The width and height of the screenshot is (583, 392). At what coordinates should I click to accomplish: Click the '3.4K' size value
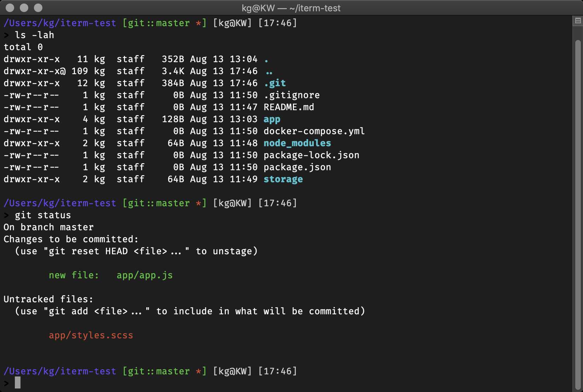[x=173, y=71]
